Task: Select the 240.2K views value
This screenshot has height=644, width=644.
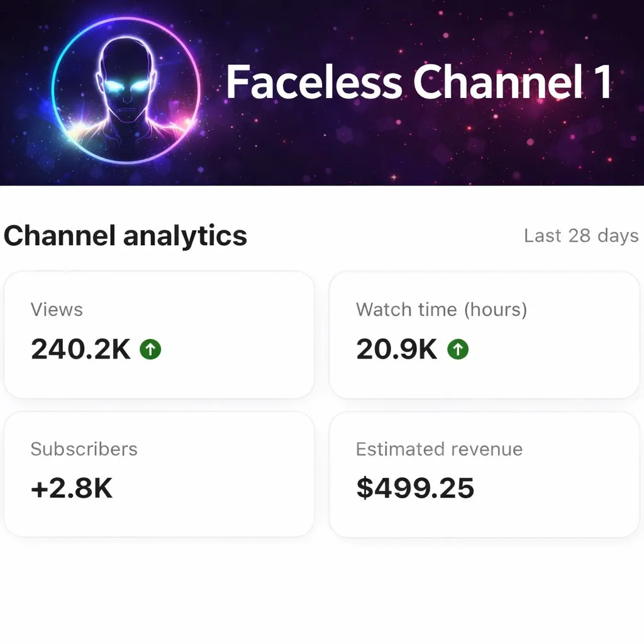Action: (x=80, y=349)
